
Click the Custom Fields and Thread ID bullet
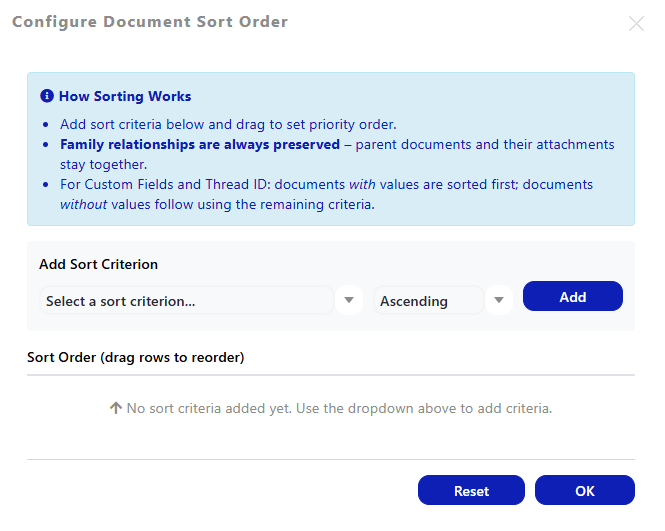coord(327,194)
